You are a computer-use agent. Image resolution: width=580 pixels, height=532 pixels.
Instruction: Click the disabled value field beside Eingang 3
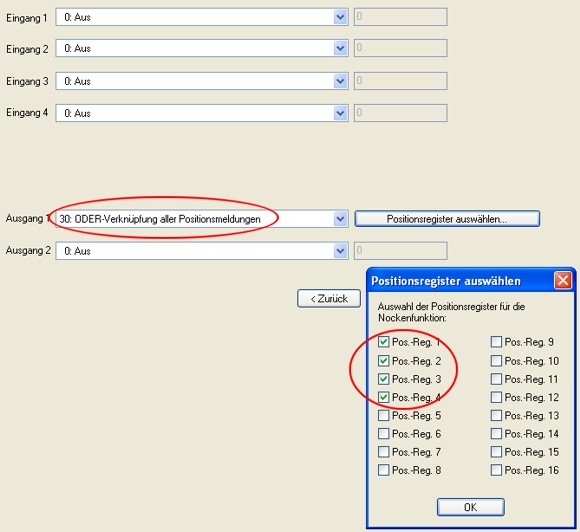[x=401, y=81]
